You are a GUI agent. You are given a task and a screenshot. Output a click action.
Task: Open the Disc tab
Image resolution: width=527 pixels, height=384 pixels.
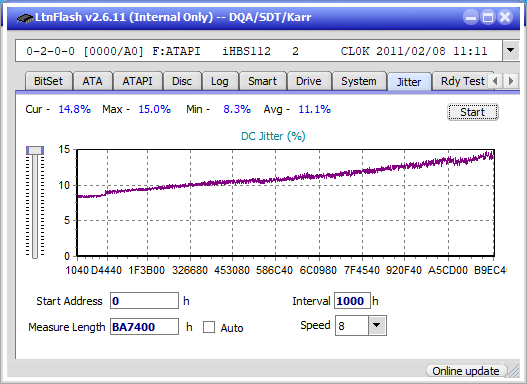[182, 81]
